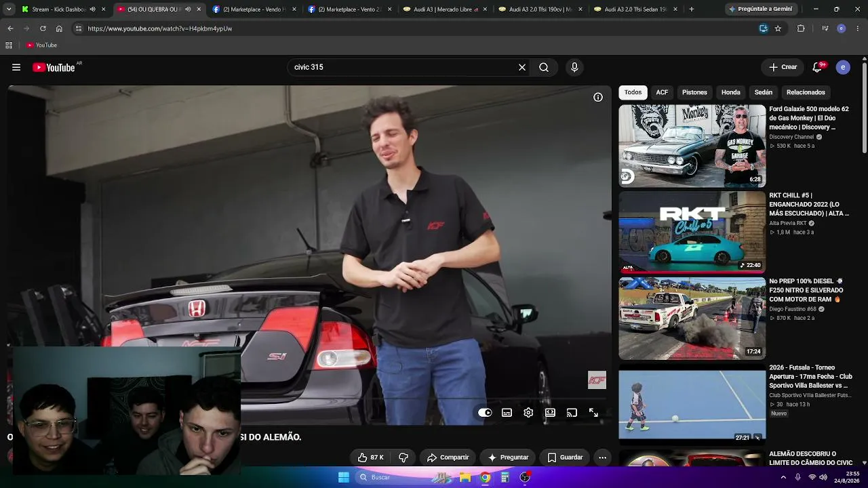Open a new browser tab
This screenshot has height=488, width=868.
click(x=691, y=9)
